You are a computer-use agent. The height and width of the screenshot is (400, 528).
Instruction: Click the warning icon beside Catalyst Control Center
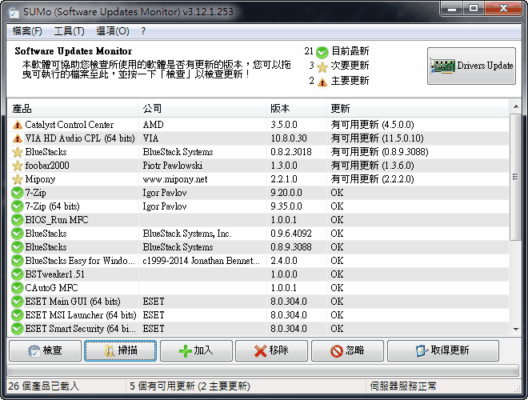tap(17, 125)
